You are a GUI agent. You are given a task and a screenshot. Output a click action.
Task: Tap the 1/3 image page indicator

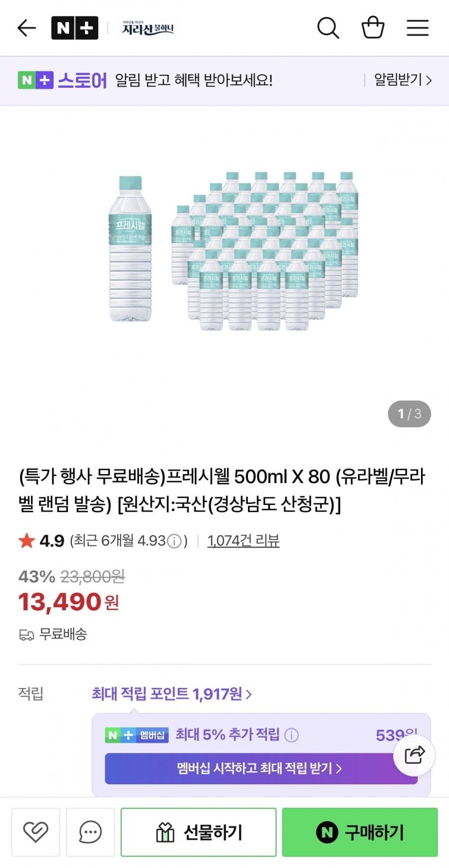(x=409, y=414)
